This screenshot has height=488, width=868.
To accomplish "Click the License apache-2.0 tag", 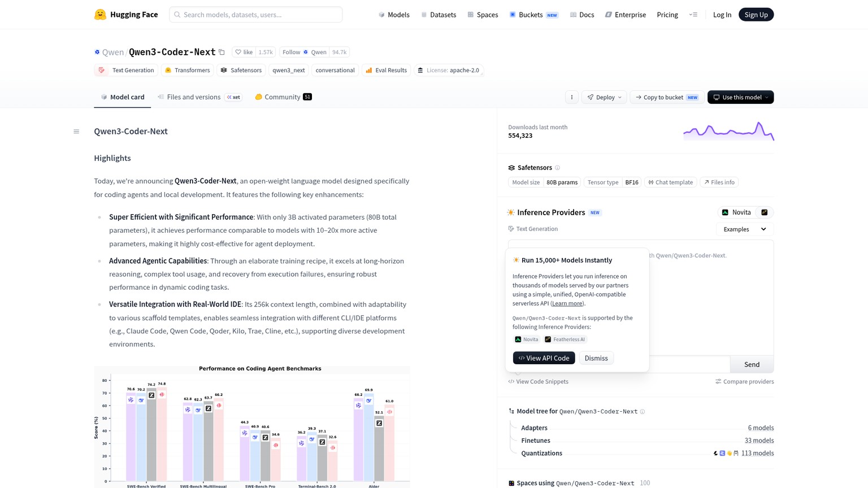I will pos(449,71).
